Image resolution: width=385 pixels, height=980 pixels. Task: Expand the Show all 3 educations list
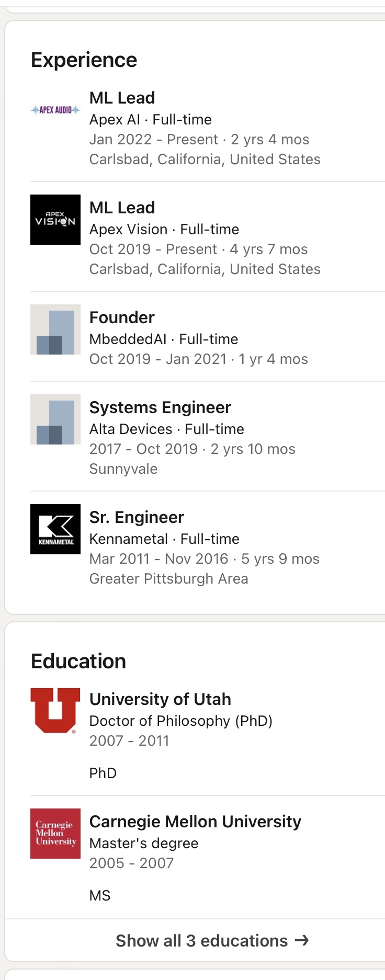click(x=201, y=941)
